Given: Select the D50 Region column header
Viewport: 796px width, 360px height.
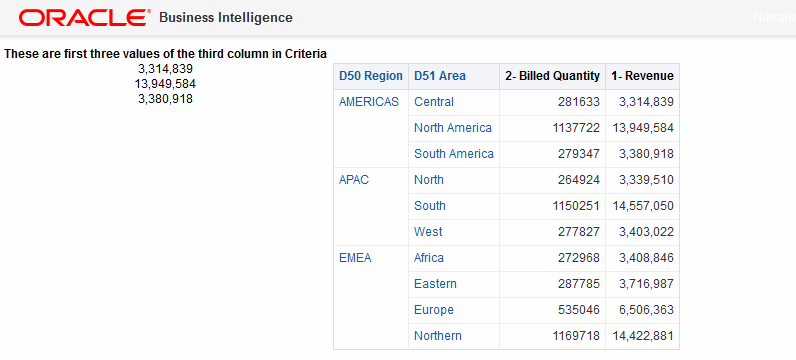Looking at the screenshot, I should coord(371,76).
